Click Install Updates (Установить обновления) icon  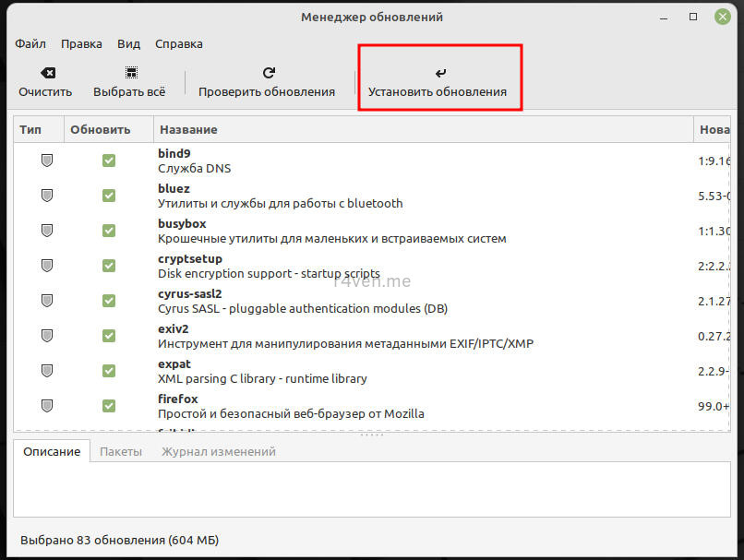click(438, 73)
